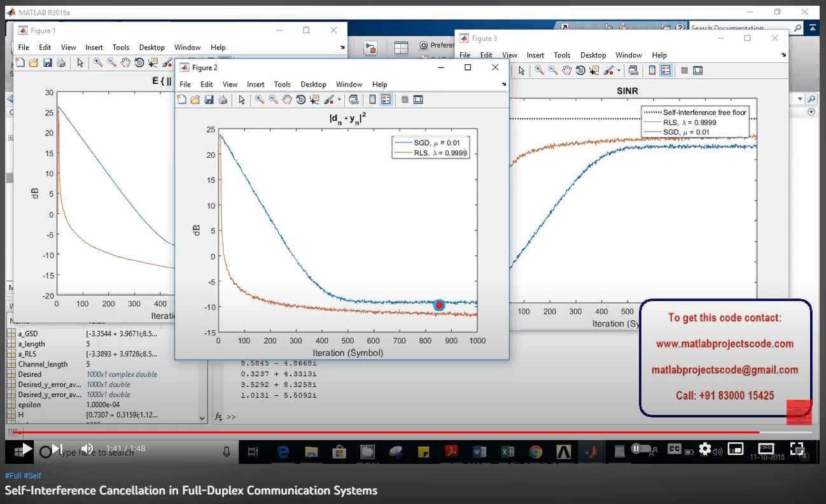826x504 pixels.
Task: Open the Insert menu in Figure 2
Action: [255, 84]
